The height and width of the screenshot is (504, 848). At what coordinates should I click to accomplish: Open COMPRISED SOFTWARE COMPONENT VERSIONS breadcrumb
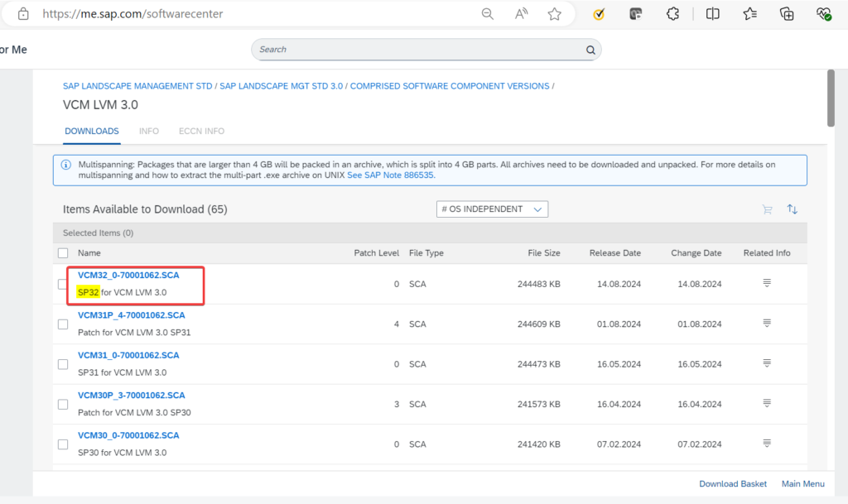tap(450, 86)
